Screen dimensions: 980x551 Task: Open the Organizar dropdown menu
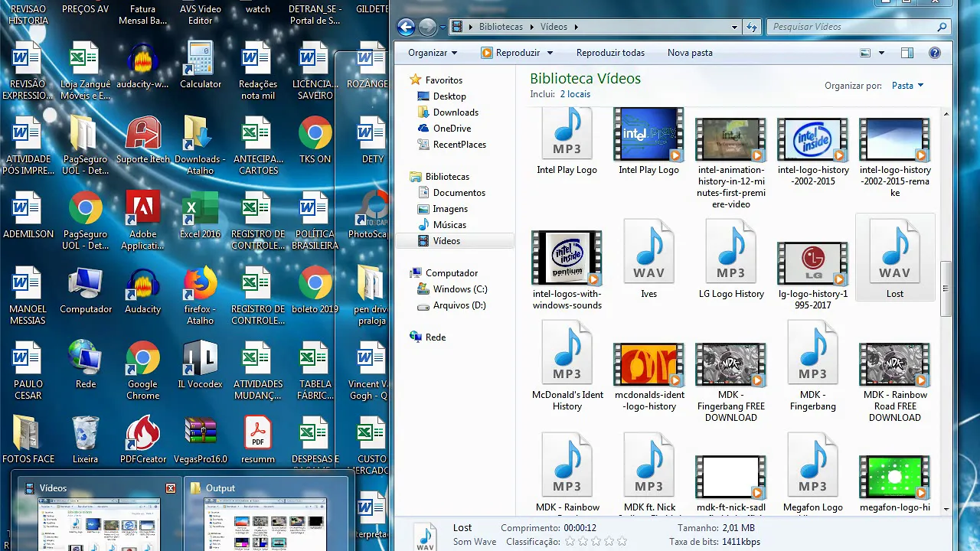(433, 53)
